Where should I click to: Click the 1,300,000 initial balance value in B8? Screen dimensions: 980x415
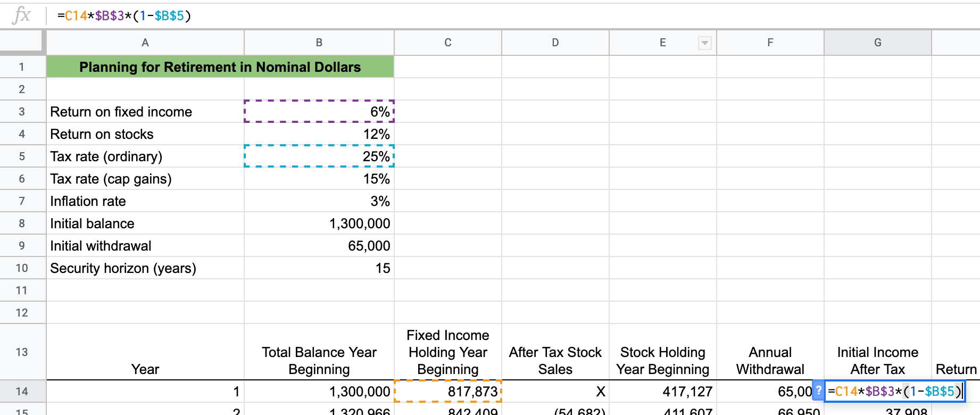319,223
